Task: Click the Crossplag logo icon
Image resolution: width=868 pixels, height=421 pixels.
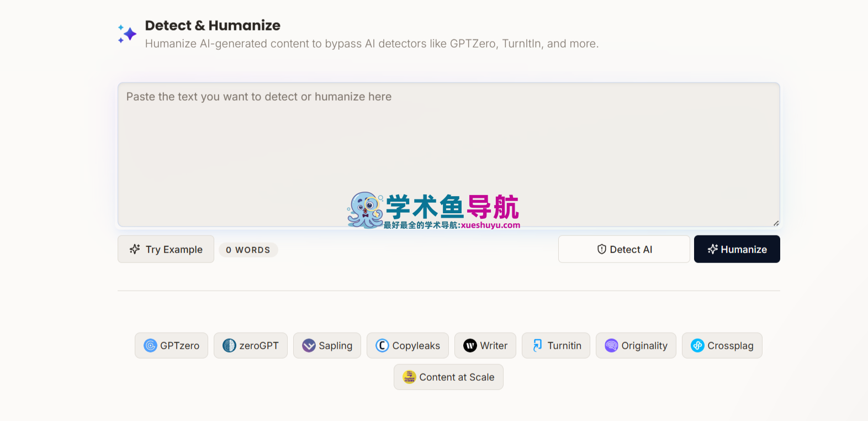Action: pyautogui.click(x=697, y=346)
